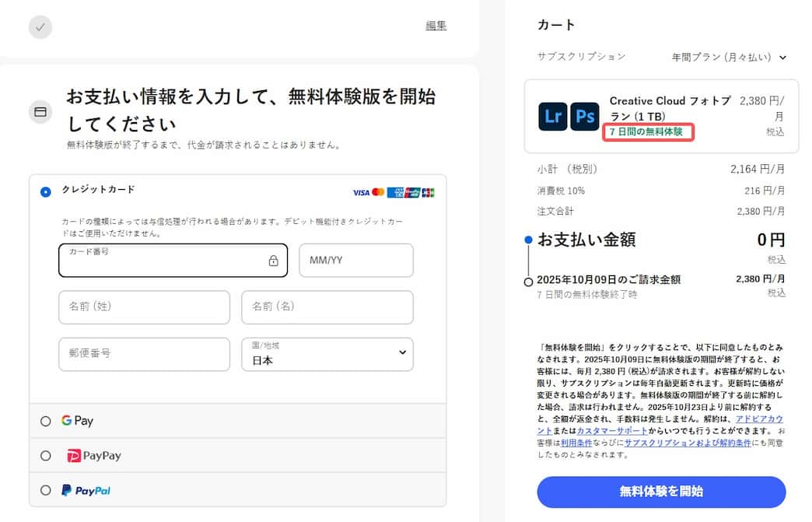
Task: Click the Google Pay logo
Action: click(x=78, y=420)
